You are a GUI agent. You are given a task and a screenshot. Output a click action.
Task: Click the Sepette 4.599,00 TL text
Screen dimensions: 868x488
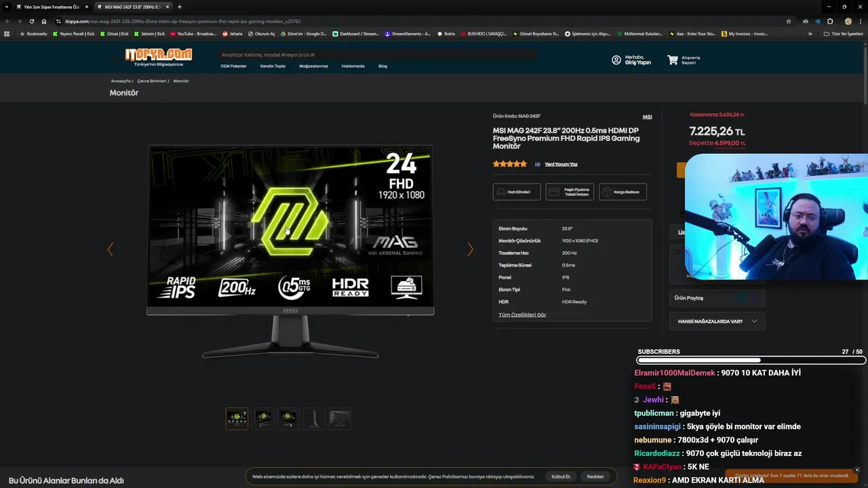(717, 143)
